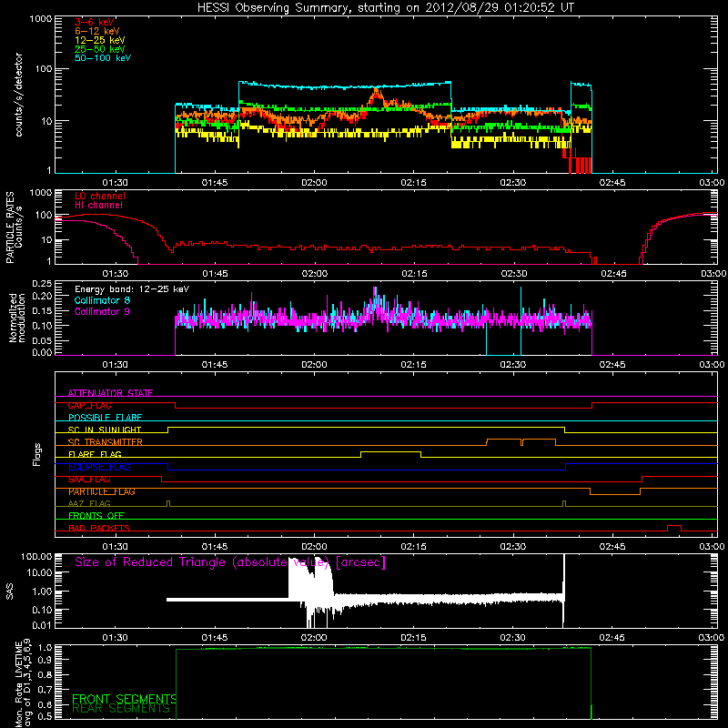Click the FLARE_FLAG label
The height and width of the screenshot is (728, 728).
pos(95,454)
